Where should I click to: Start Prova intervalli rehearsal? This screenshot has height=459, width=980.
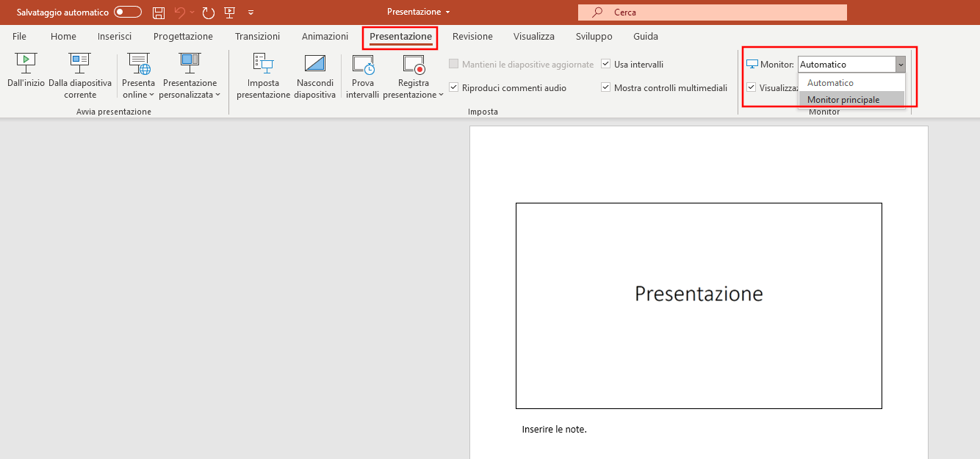click(x=362, y=76)
